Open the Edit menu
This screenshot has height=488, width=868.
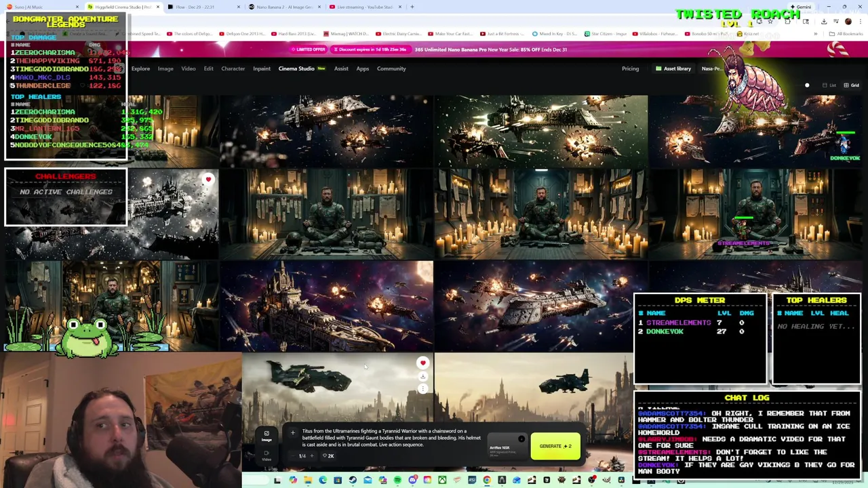point(208,68)
